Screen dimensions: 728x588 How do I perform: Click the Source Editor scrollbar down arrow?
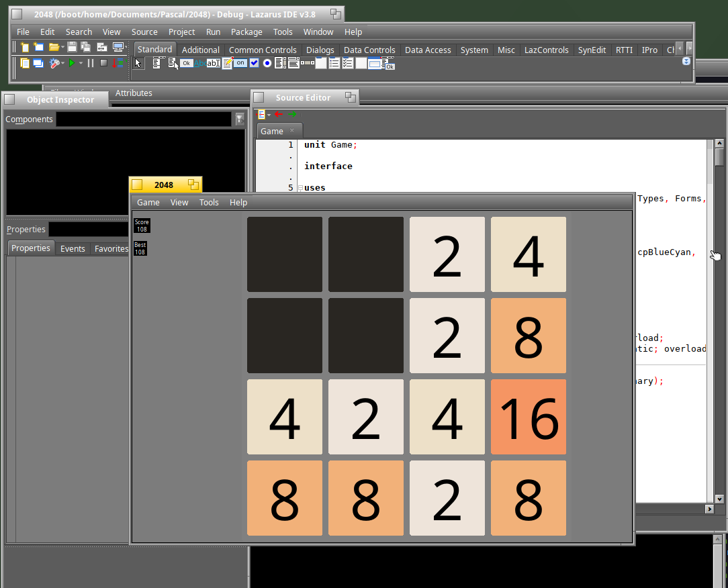720,499
